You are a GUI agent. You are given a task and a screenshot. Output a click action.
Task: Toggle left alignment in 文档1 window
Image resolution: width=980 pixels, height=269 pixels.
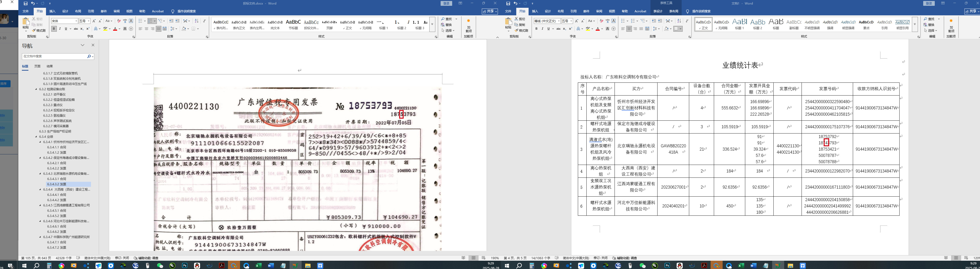623,29
